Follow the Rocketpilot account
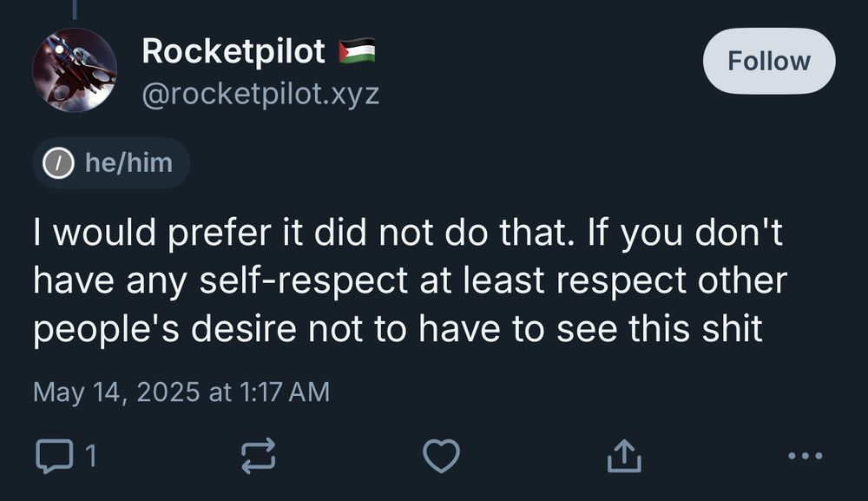Image resolution: width=868 pixels, height=501 pixels. pos(769,60)
